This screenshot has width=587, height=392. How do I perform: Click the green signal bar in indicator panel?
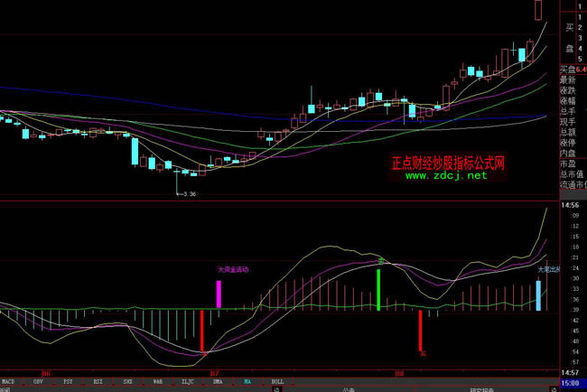378,289
